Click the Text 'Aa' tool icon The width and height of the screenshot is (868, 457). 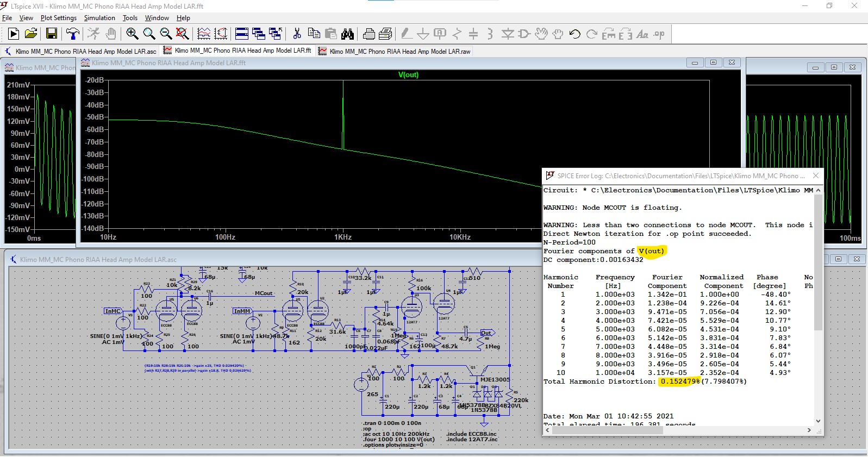tap(642, 34)
